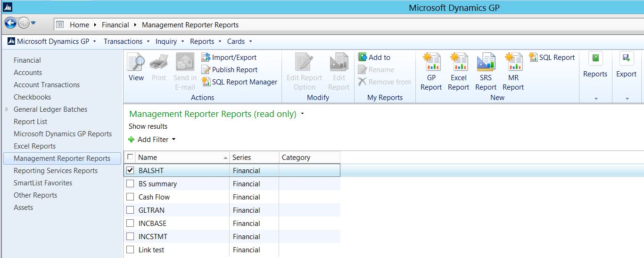
Task: Expand breadcrumb arrow after Home
Action: click(95, 25)
